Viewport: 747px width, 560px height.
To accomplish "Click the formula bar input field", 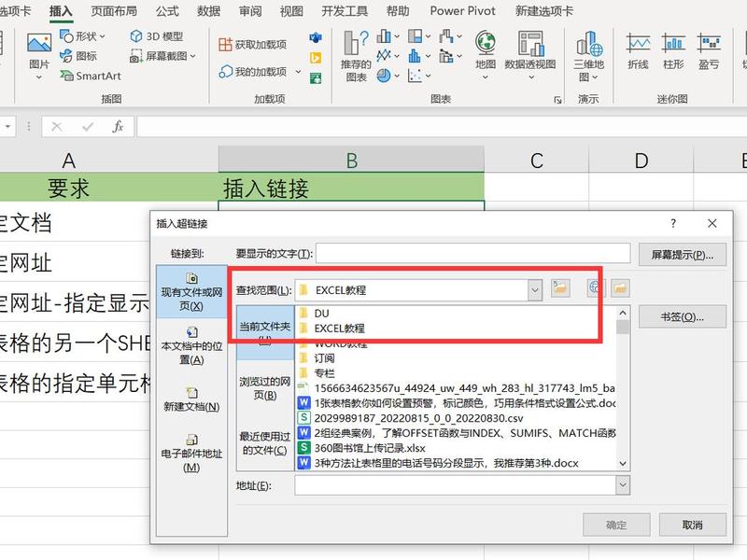I will [x=442, y=127].
